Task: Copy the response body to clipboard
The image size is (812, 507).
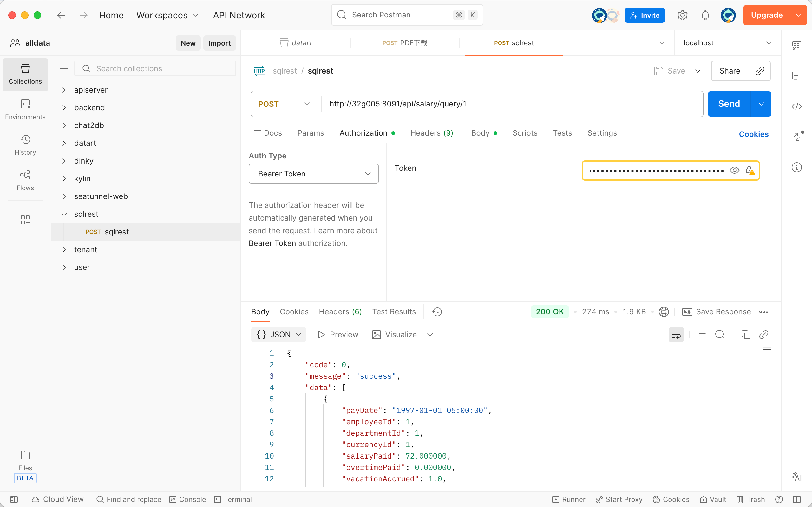Action: coord(746,334)
